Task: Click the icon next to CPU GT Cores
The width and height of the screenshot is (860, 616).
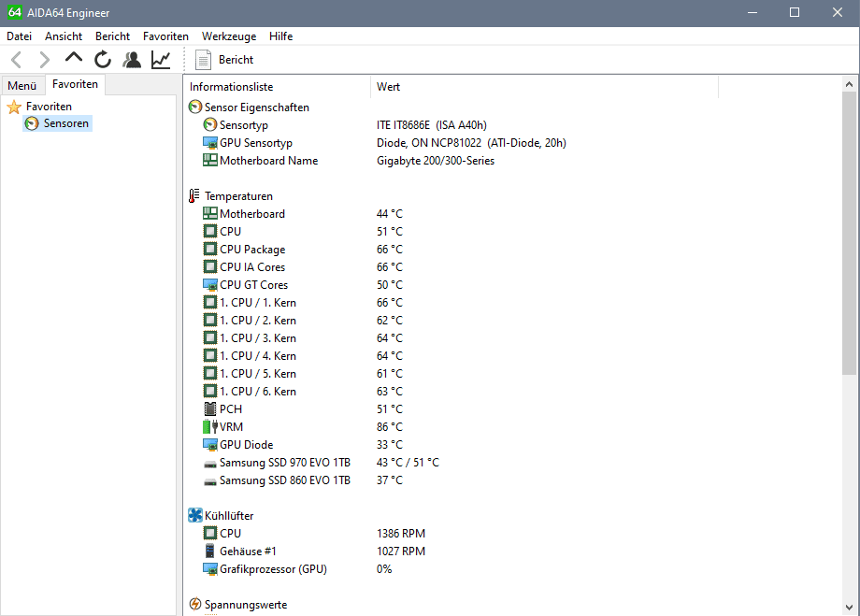Action: point(210,285)
